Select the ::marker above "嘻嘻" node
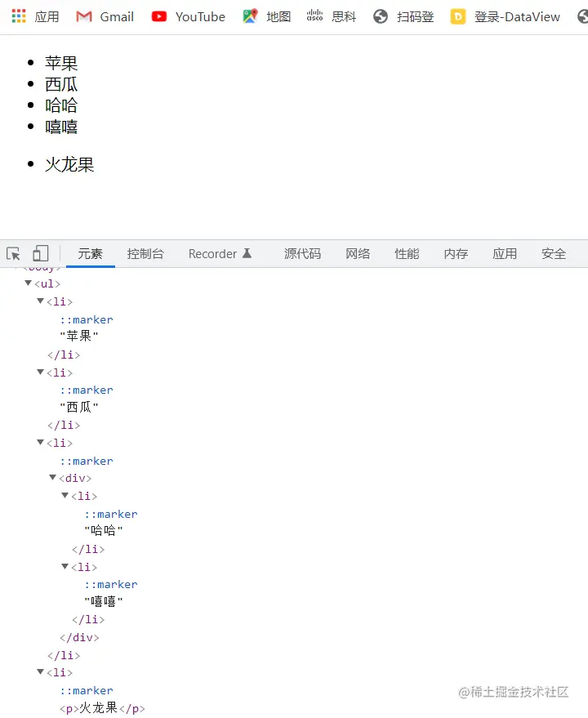This screenshot has width=588, height=718. coord(111,585)
